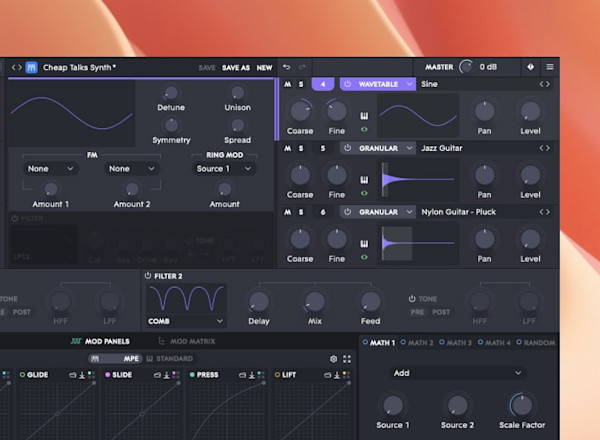Image resolution: width=600 pixels, height=440 pixels.
Task: Click the undo arrow icon
Action: (286, 67)
